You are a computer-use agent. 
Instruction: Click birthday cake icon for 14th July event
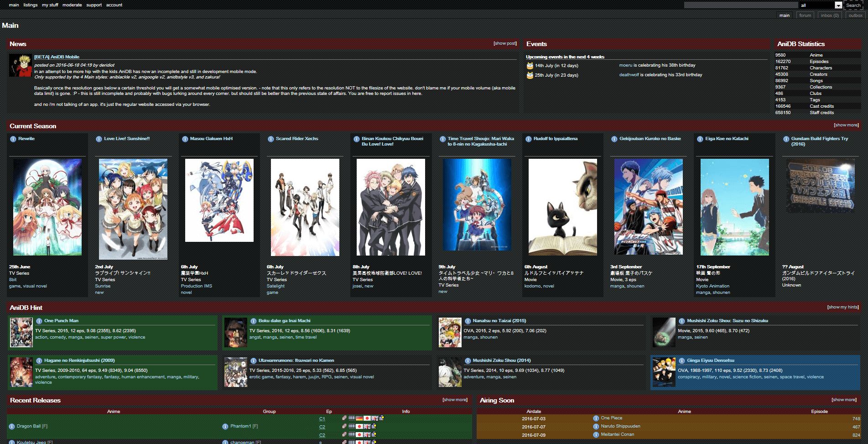(x=530, y=66)
